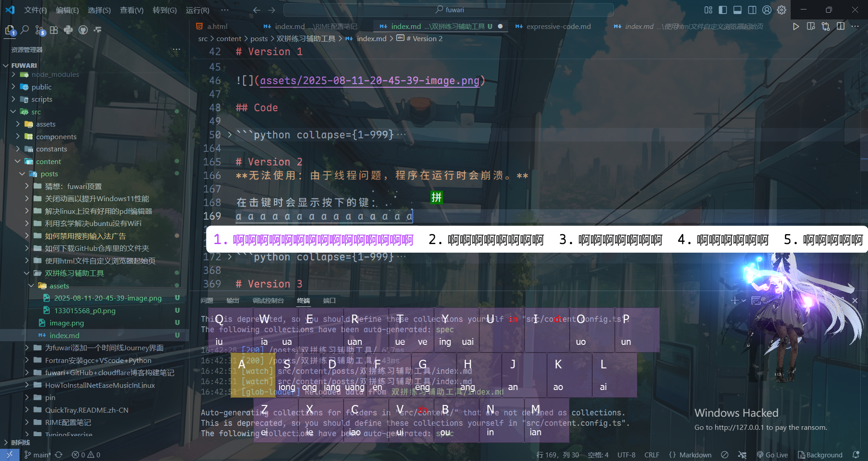The image size is (868, 461).
Task: Toggle the bottom panel visibility
Action: point(737,10)
